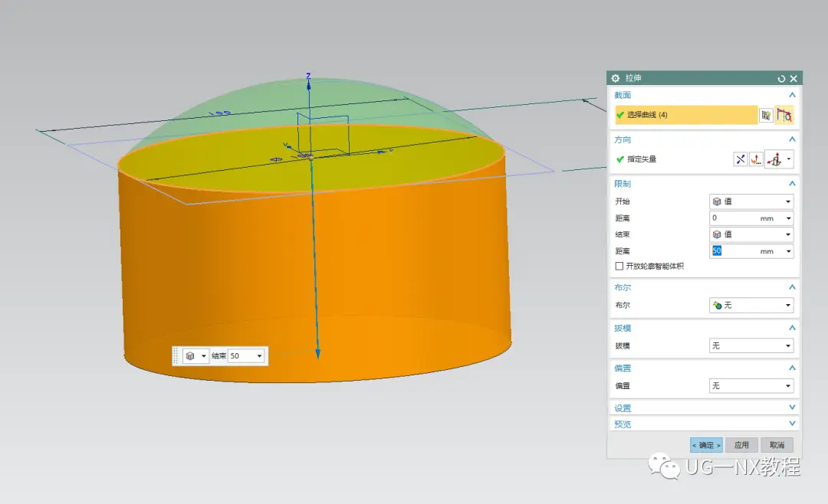This screenshot has height=504, width=828.
Task: Open the 拔模 dropdown showing 无
Action: pyautogui.click(x=751, y=345)
